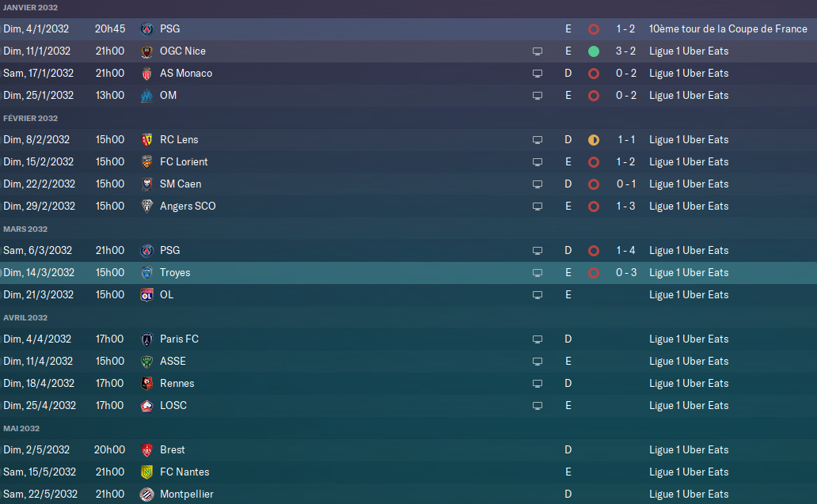Open the Paris FC team link
The image size is (817, 504).
tap(179, 339)
